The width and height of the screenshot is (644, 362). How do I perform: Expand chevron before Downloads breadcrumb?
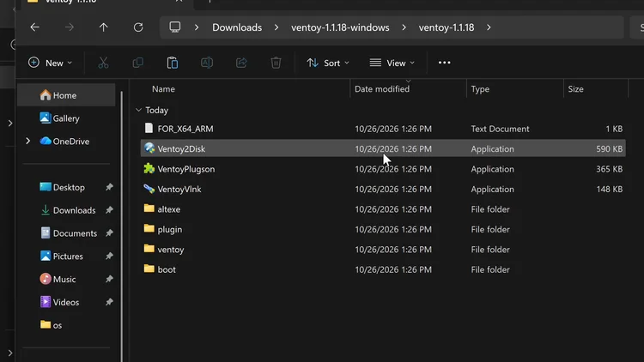(x=197, y=27)
